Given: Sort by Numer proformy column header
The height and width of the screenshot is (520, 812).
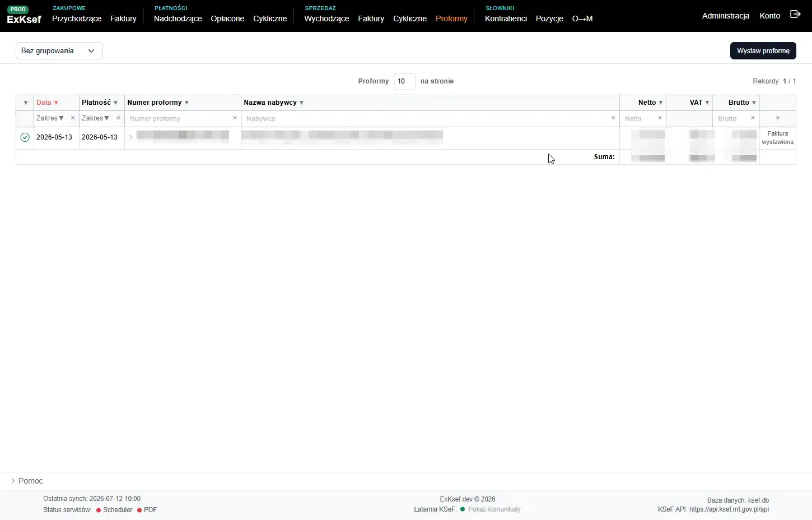Looking at the screenshot, I should 158,103.
